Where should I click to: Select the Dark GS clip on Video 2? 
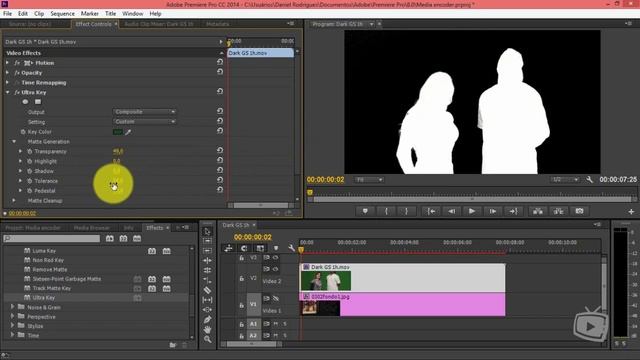point(403,278)
